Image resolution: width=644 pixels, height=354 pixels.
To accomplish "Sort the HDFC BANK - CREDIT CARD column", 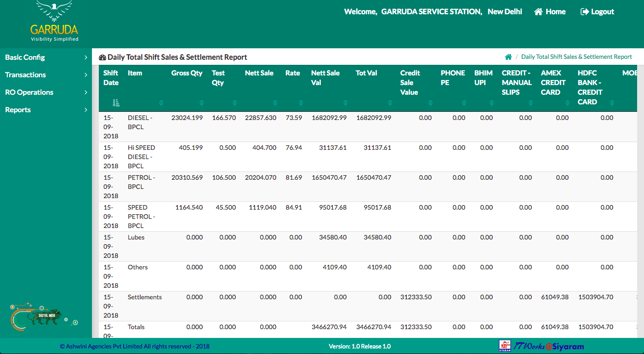I will point(612,103).
